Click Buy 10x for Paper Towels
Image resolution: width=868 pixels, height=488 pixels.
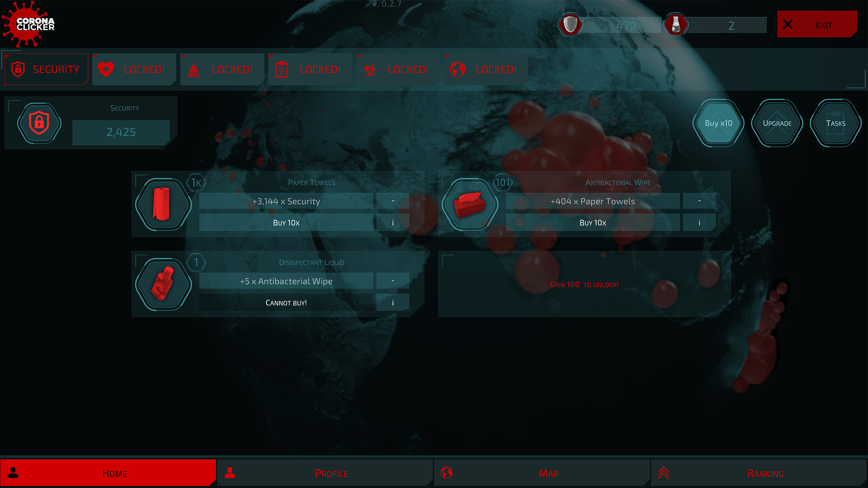click(x=286, y=222)
